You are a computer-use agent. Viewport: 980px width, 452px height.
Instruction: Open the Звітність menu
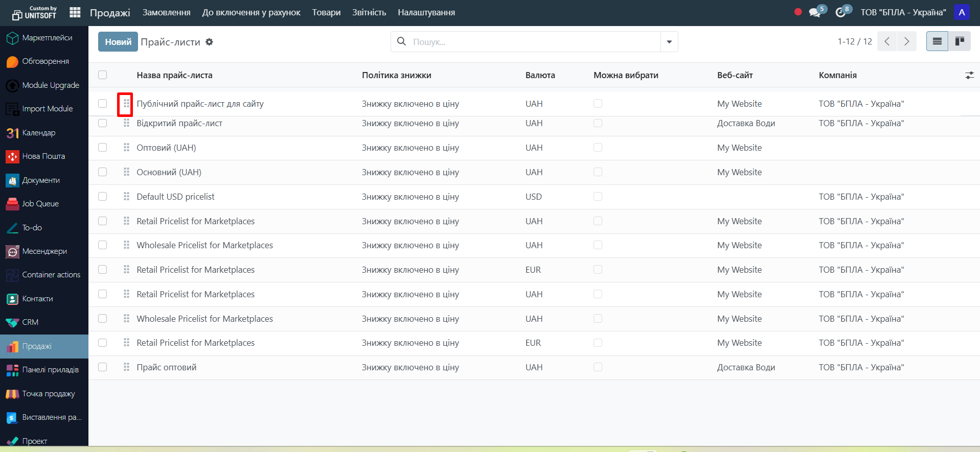pyautogui.click(x=369, y=12)
